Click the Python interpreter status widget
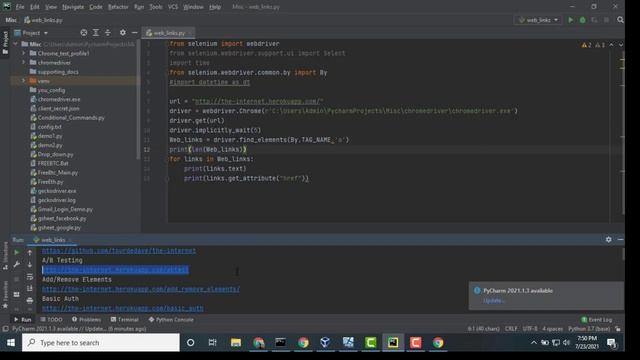 click(x=589, y=329)
